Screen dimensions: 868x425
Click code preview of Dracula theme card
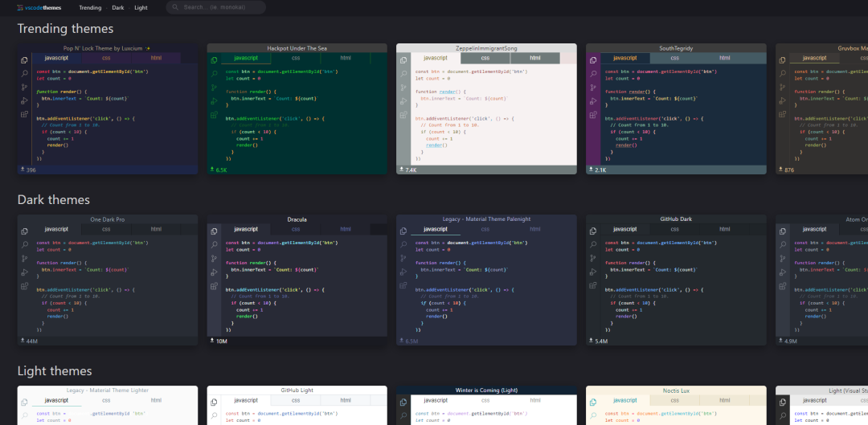303,285
